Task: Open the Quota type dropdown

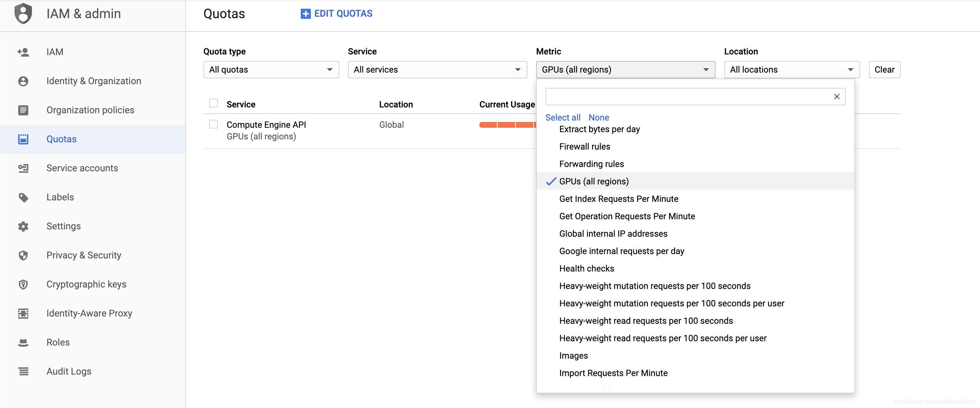Action: point(271,70)
